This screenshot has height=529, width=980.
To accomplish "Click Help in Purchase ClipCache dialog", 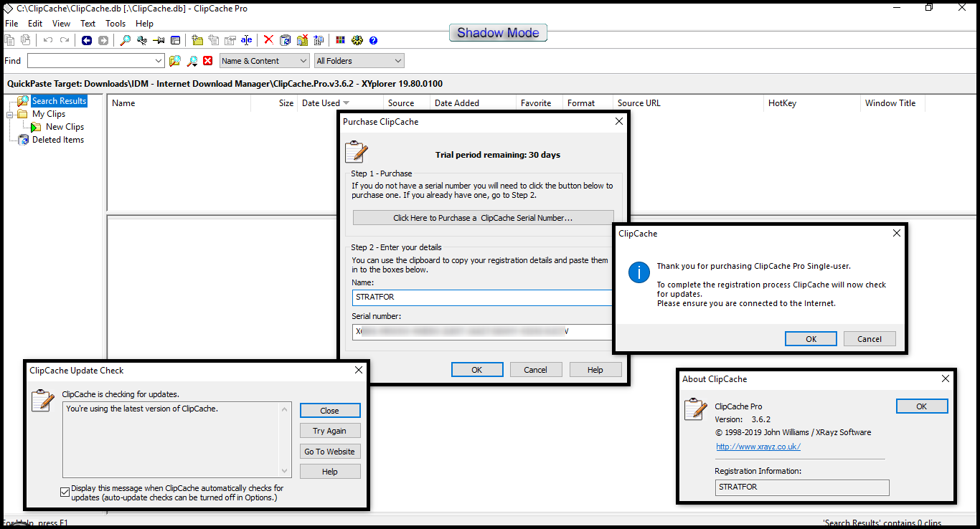I will [x=595, y=370].
